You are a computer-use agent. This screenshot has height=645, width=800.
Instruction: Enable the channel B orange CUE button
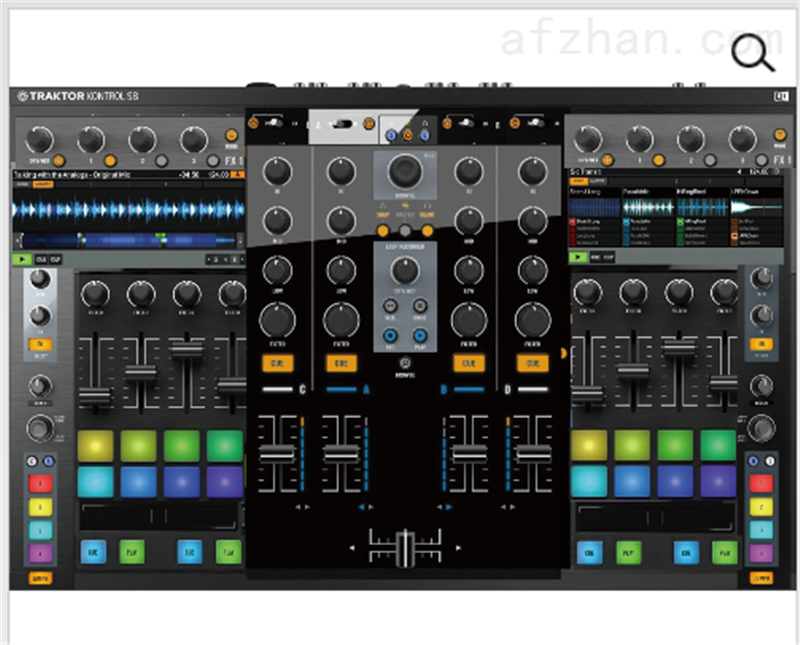[468, 363]
